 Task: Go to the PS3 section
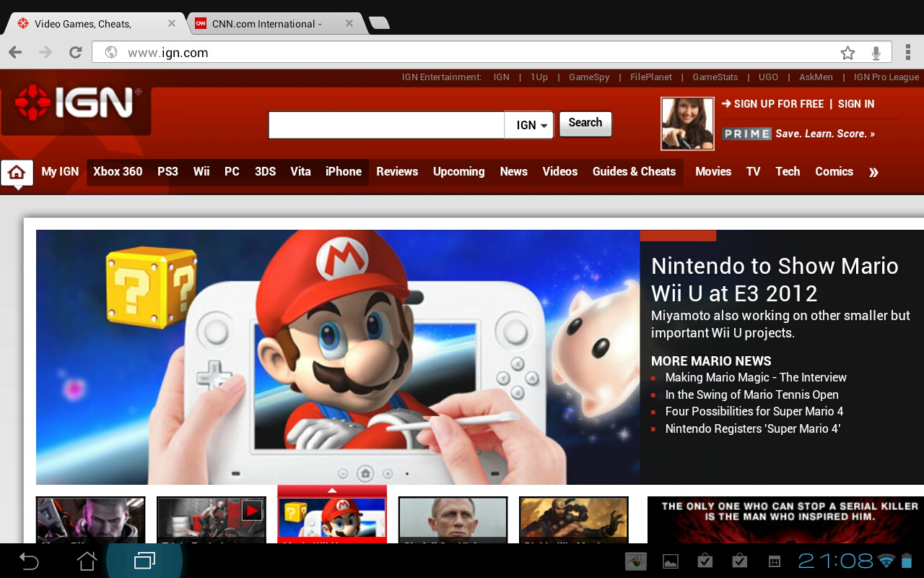point(167,171)
